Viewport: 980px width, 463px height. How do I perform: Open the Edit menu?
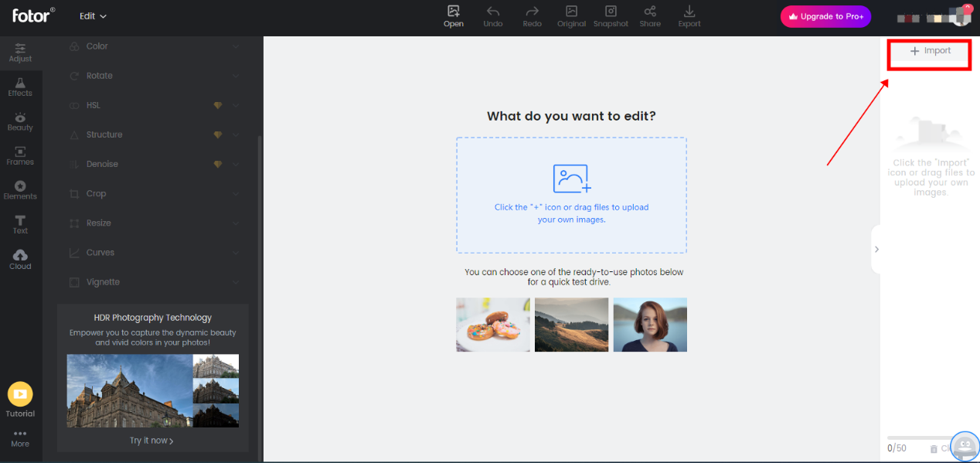pyautogui.click(x=91, y=15)
